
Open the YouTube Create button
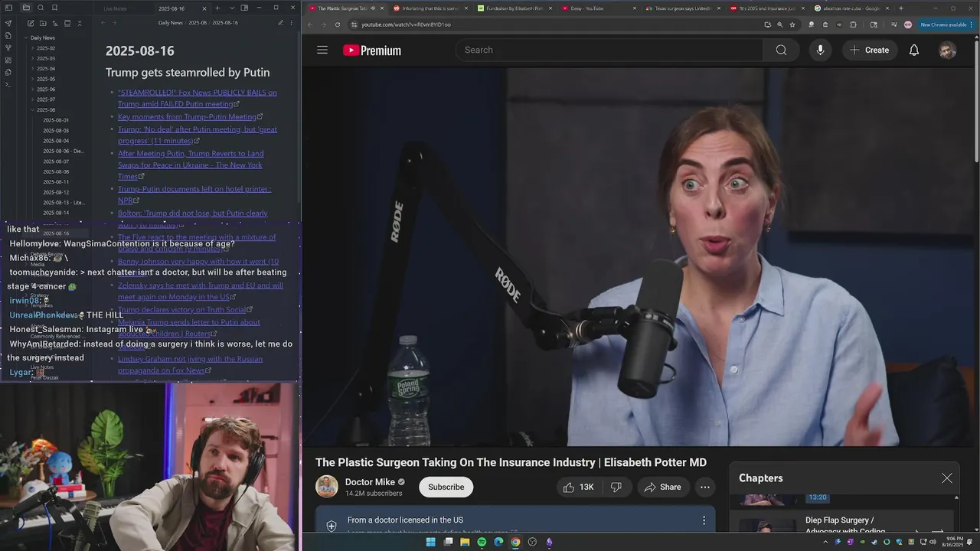870,50
